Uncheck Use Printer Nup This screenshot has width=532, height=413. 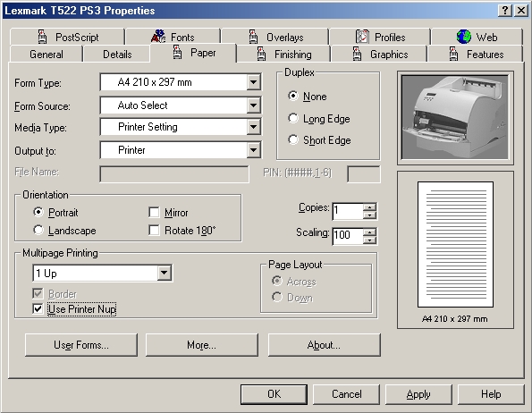(38, 309)
